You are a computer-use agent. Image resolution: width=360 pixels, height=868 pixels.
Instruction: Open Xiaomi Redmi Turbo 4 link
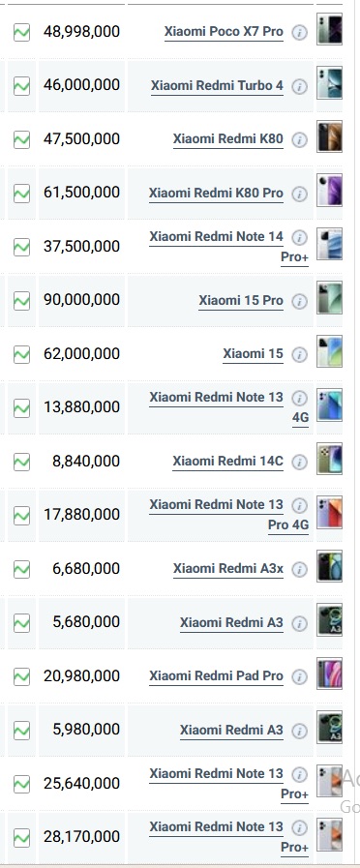point(217,86)
